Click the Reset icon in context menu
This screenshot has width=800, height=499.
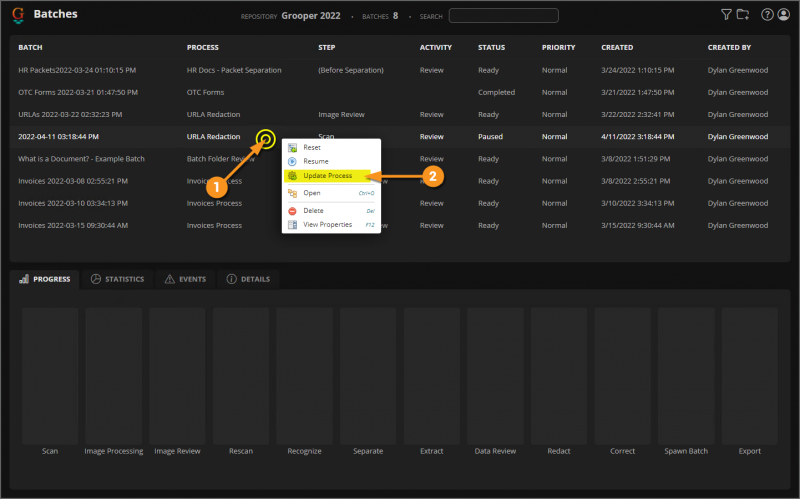click(292, 147)
